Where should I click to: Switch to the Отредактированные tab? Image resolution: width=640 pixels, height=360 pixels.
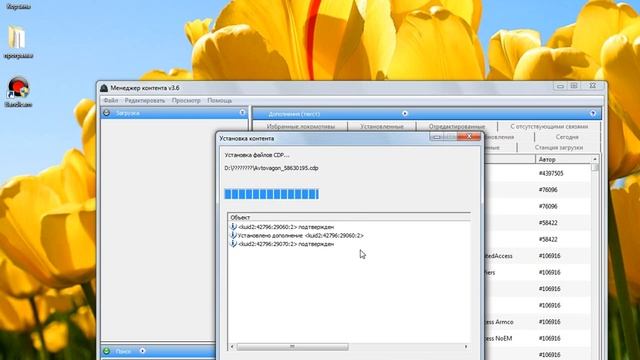pos(457,127)
